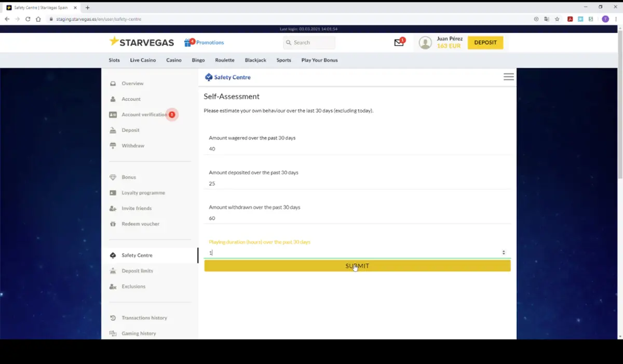Open the mail inbox envelope icon
This screenshot has width=623, height=364.
pyautogui.click(x=399, y=43)
